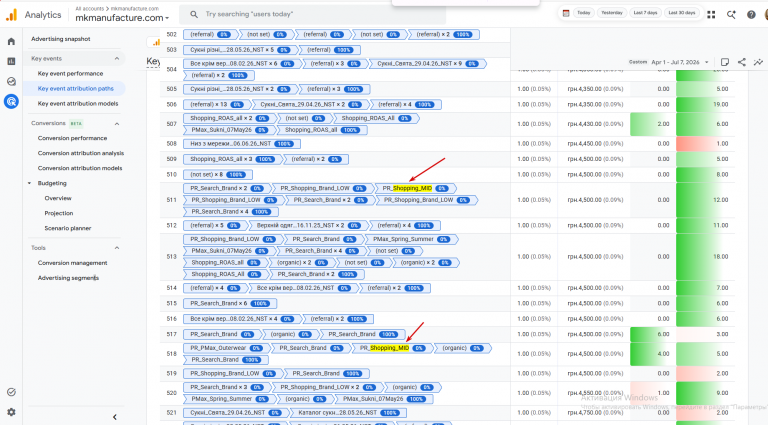Screen dimensions: 768x425
Task: Select the Yesterday date button
Action: pos(612,13)
